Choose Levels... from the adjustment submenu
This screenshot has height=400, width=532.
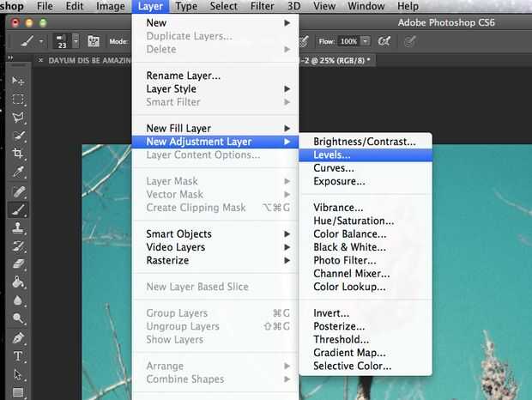click(x=332, y=155)
